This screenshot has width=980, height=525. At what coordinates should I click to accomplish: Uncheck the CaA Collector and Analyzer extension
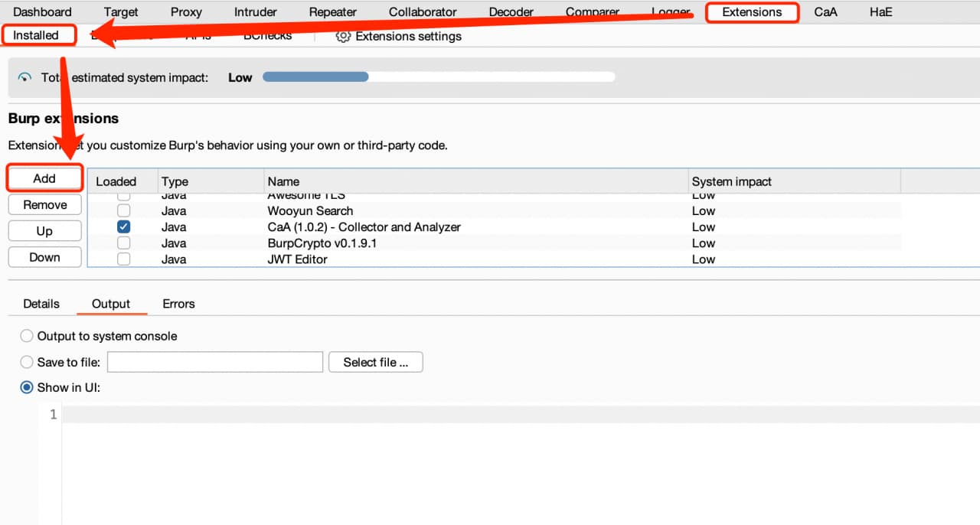point(123,227)
